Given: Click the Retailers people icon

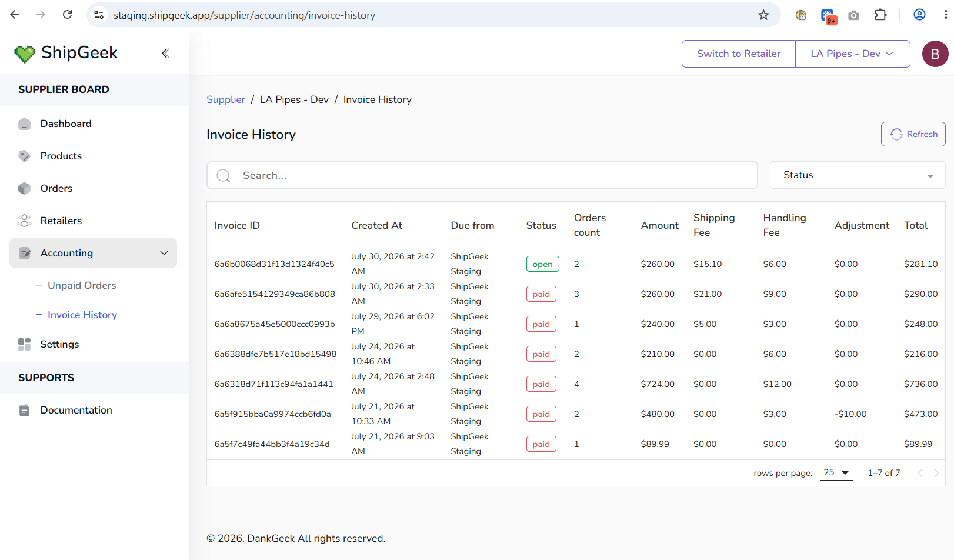Looking at the screenshot, I should (24, 221).
